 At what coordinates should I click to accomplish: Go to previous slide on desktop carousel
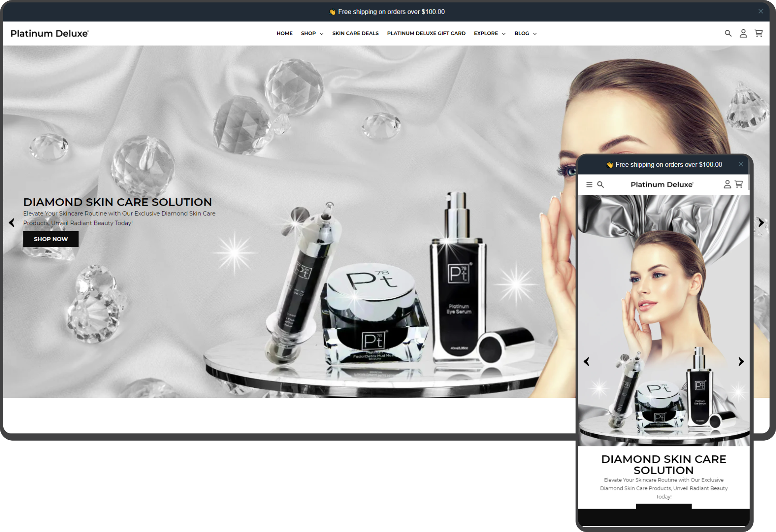coord(12,223)
